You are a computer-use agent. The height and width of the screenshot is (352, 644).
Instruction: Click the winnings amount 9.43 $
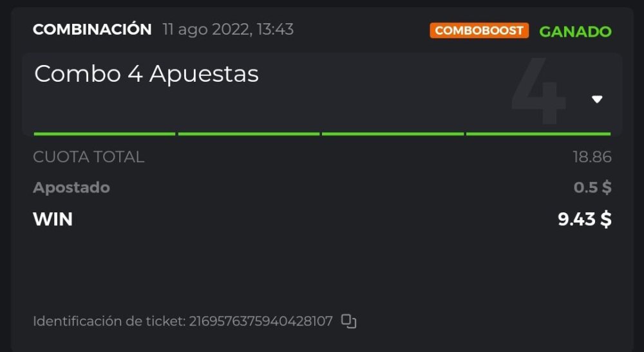(584, 219)
